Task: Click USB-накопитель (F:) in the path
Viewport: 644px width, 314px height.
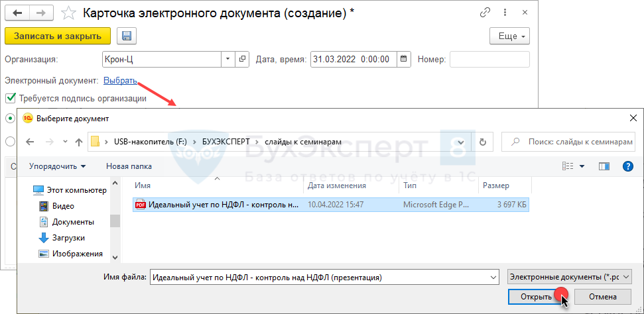Action: tap(151, 142)
